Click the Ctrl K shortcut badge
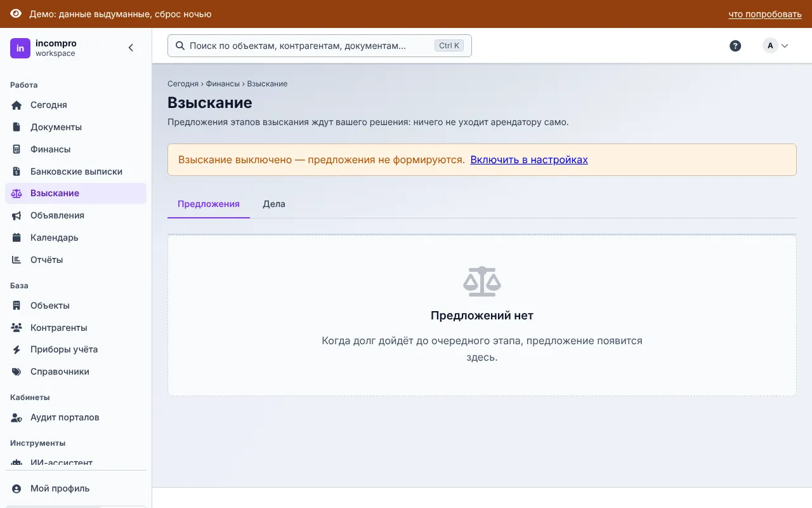 [449, 46]
